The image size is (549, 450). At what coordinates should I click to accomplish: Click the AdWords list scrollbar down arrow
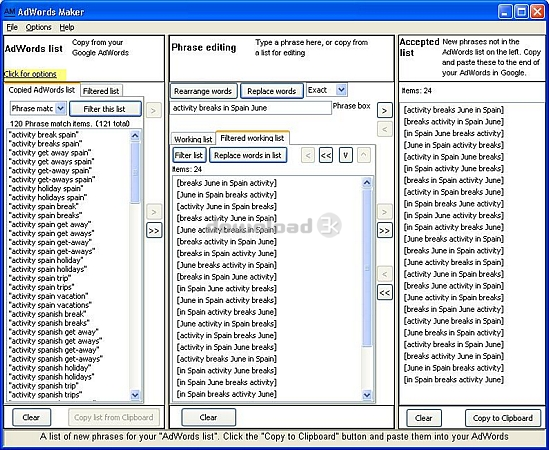click(135, 395)
